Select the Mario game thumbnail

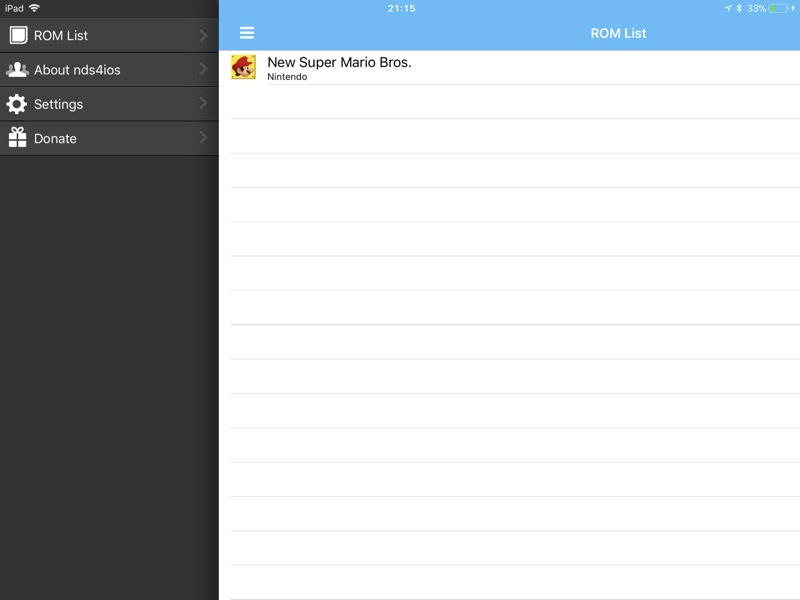(243, 67)
